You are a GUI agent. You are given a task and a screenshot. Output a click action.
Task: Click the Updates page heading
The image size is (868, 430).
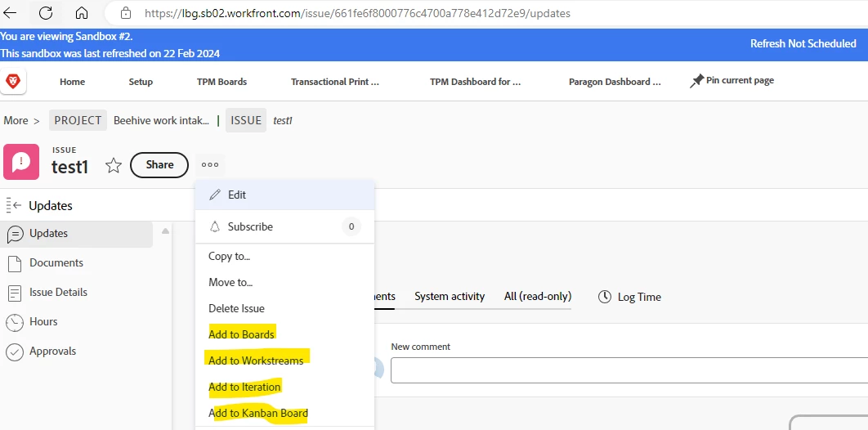(51, 206)
